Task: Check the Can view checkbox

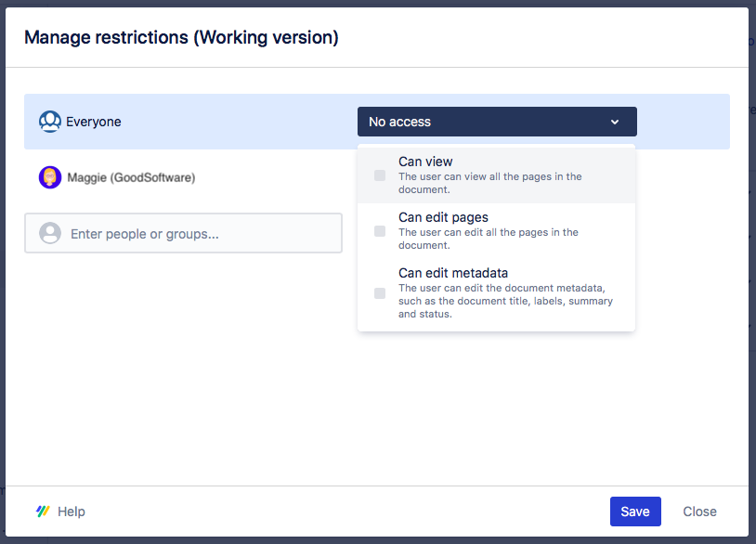Action: click(378, 175)
